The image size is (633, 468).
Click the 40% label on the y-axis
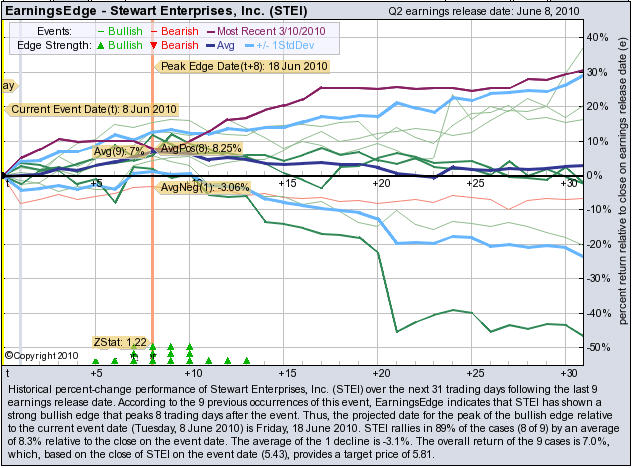[x=596, y=37]
